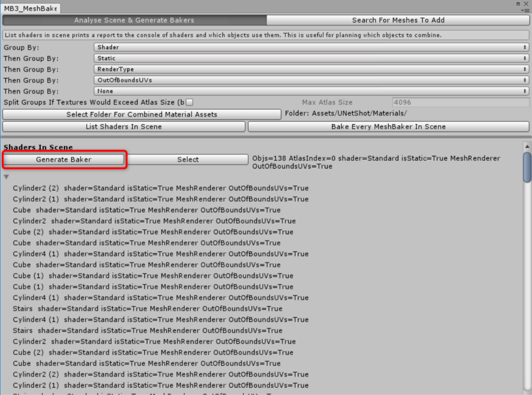Open the OutOfBoundsUVs grouping dropdown
This screenshot has height=395, width=532.
[311, 80]
